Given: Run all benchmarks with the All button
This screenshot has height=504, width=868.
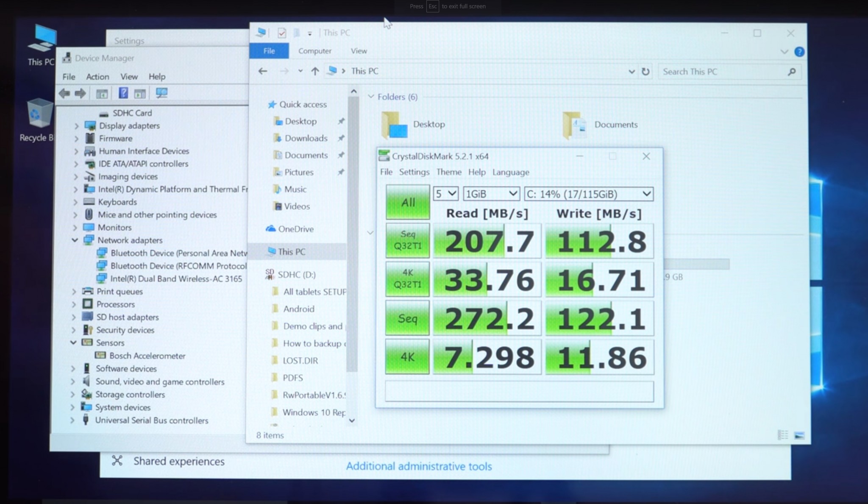Looking at the screenshot, I should click(407, 202).
